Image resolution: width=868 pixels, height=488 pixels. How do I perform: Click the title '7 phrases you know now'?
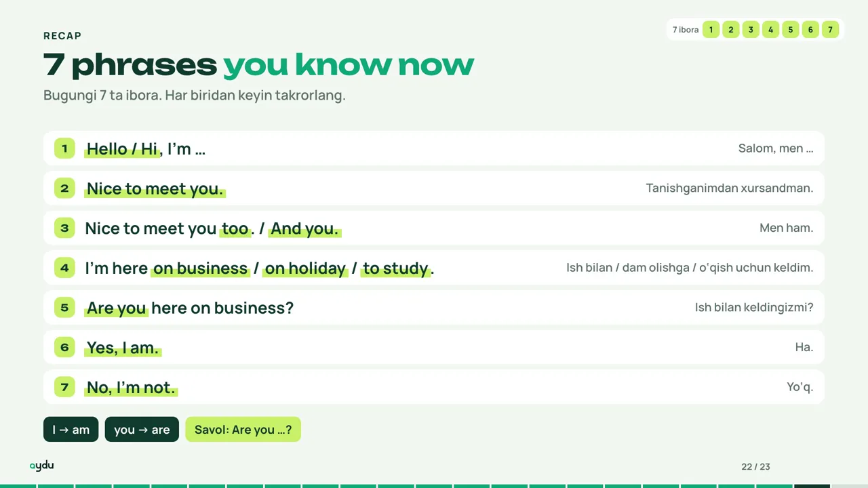[x=258, y=65]
